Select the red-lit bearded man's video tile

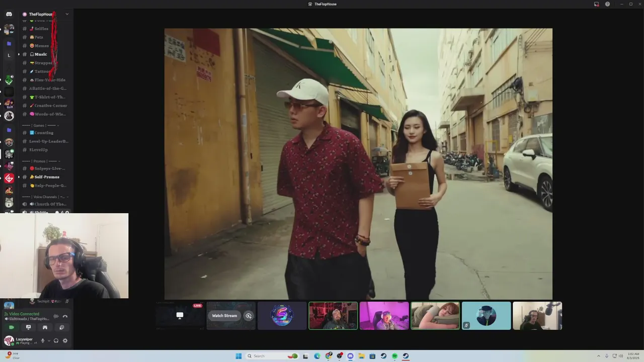(333, 316)
